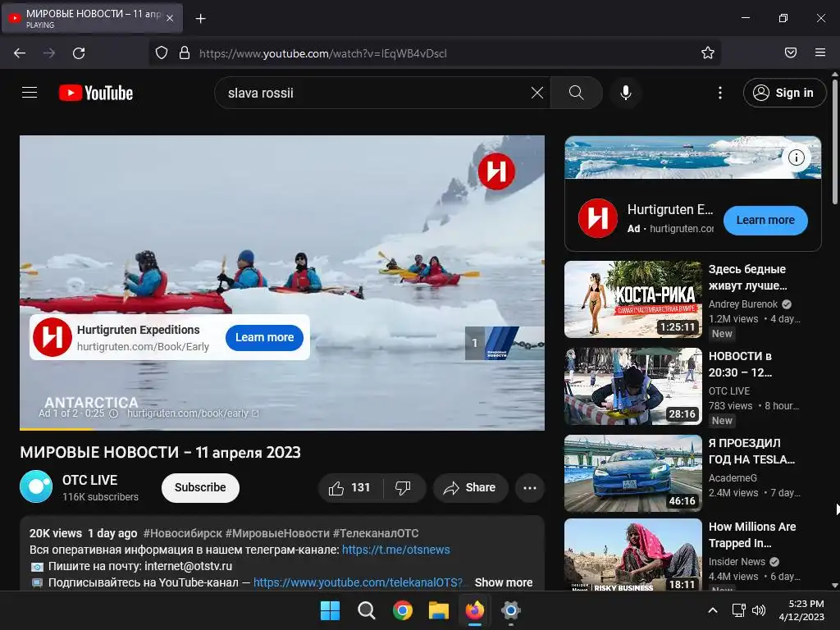Open volume control in system tray

759,610
